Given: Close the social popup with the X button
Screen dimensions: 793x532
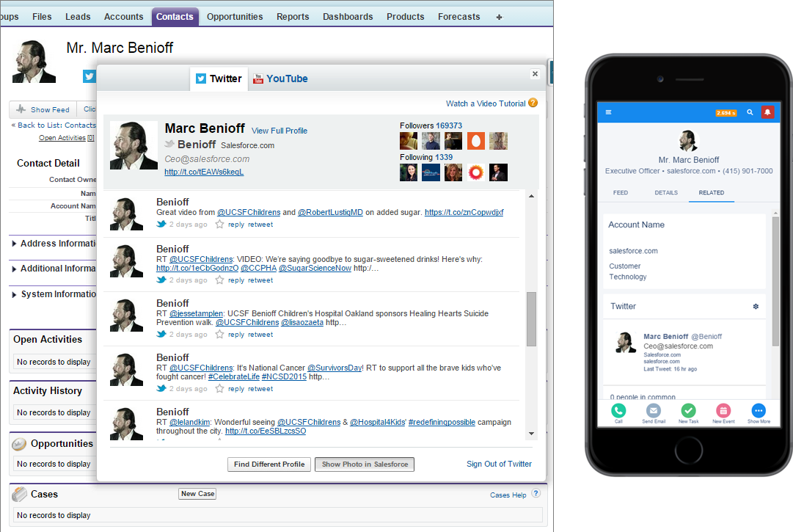Looking at the screenshot, I should [535, 74].
